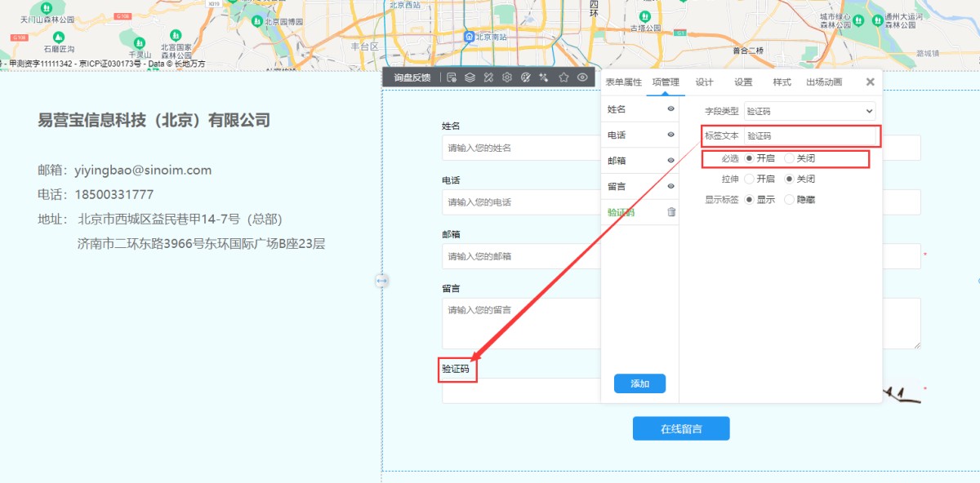Click the design tools icon in toolbar
980x483 pixels.
tap(488, 78)
